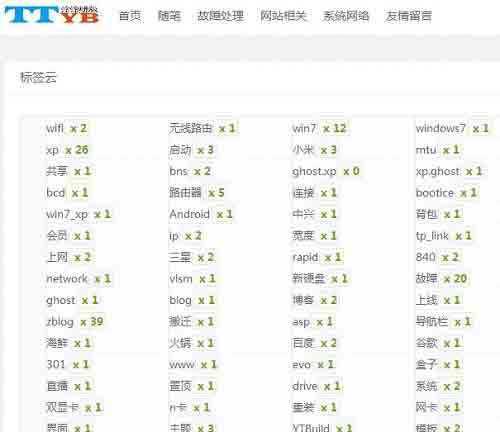Open the 随笔 navigation menu item

(x=169, y=16)
